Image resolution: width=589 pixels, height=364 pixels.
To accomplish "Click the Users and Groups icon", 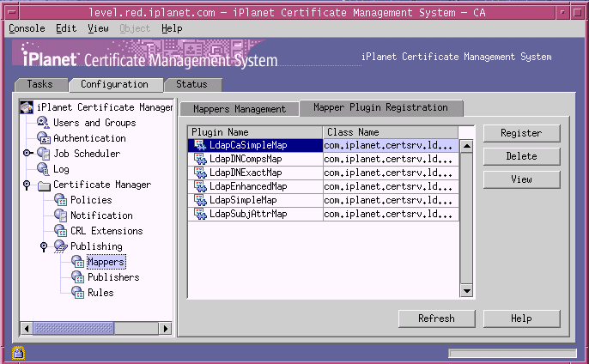I will pos(43,123).
